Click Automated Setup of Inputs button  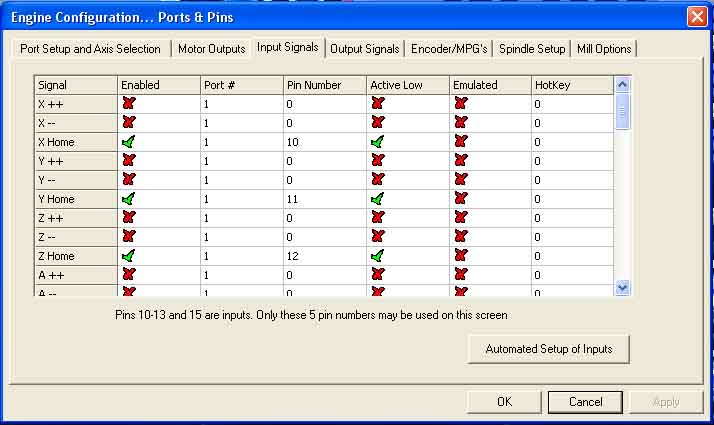pyautogui.click(x=549, y=349)
